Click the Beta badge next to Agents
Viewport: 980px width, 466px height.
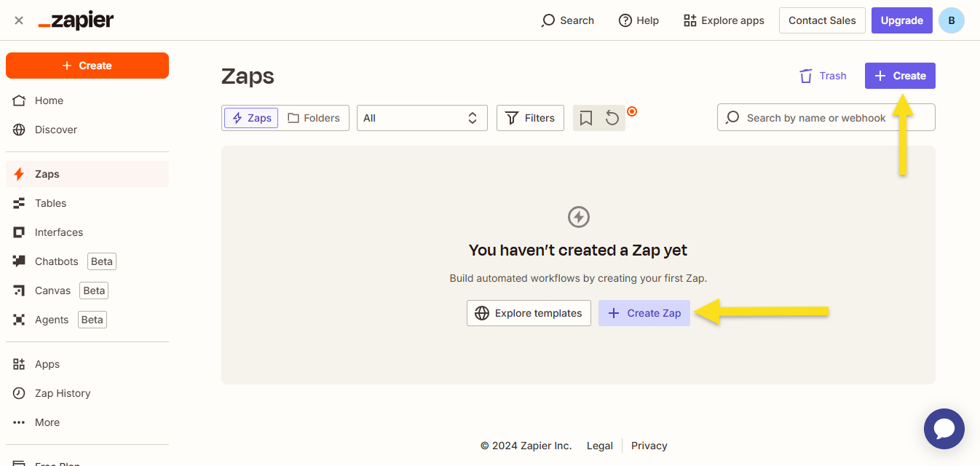point(92,320)
